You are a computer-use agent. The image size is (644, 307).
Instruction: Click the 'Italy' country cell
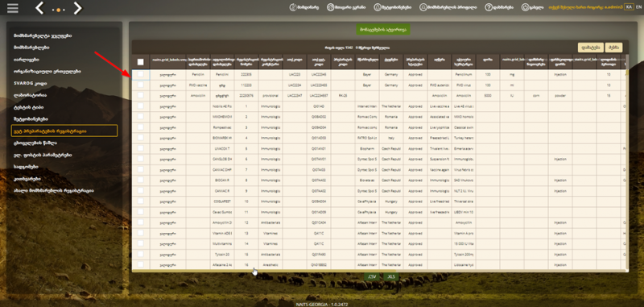391,138
